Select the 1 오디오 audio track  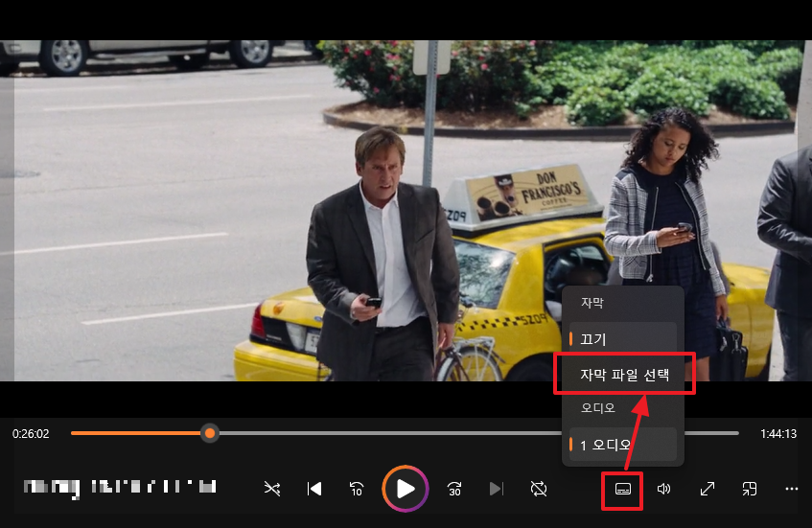pyautogui.click(x=623, y=445)
